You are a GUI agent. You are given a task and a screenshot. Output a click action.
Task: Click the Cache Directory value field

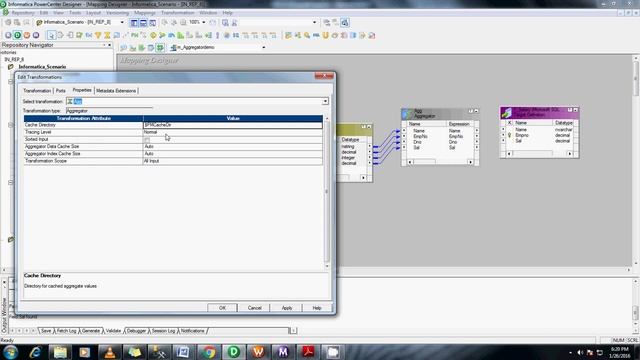click(x=233, y=125)
